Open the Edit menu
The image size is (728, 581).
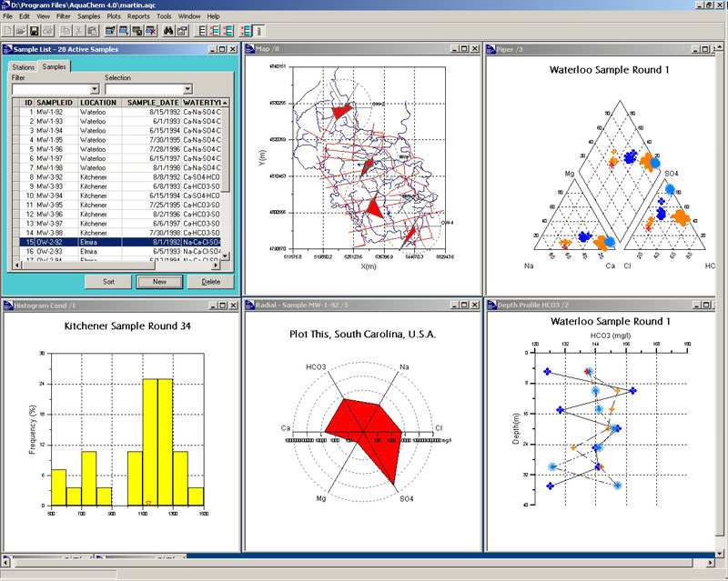(25, 15)
